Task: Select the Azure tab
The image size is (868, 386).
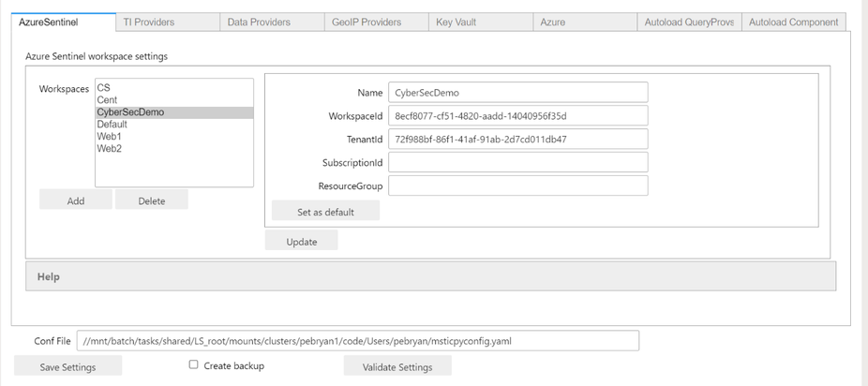Action: (x=585, y=22)
